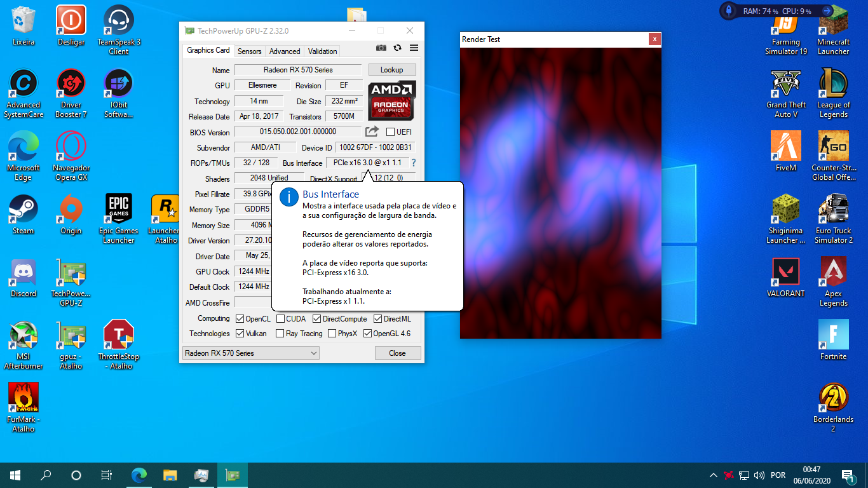Click the volume icon in system tray
Screen dimensions: 868x488
(759, 475)
